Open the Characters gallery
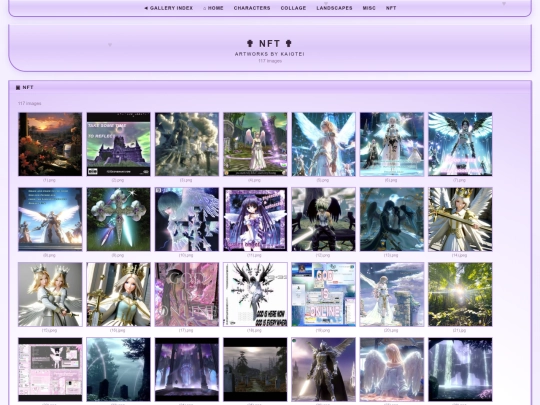Viewport: 540px width, 405px height. (x=252, y=8)
